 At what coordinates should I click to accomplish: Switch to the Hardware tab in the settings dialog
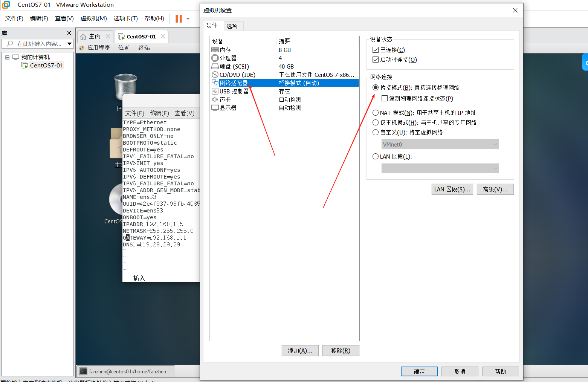point(212,25)
